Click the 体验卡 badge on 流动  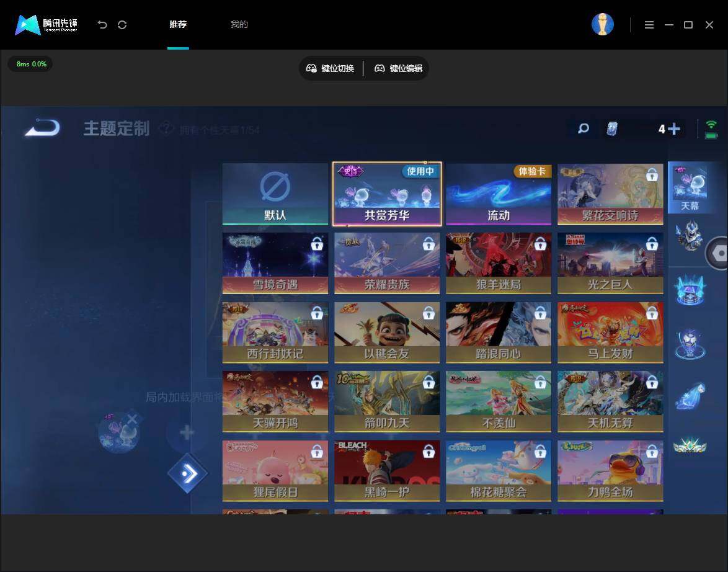[531, 171]
